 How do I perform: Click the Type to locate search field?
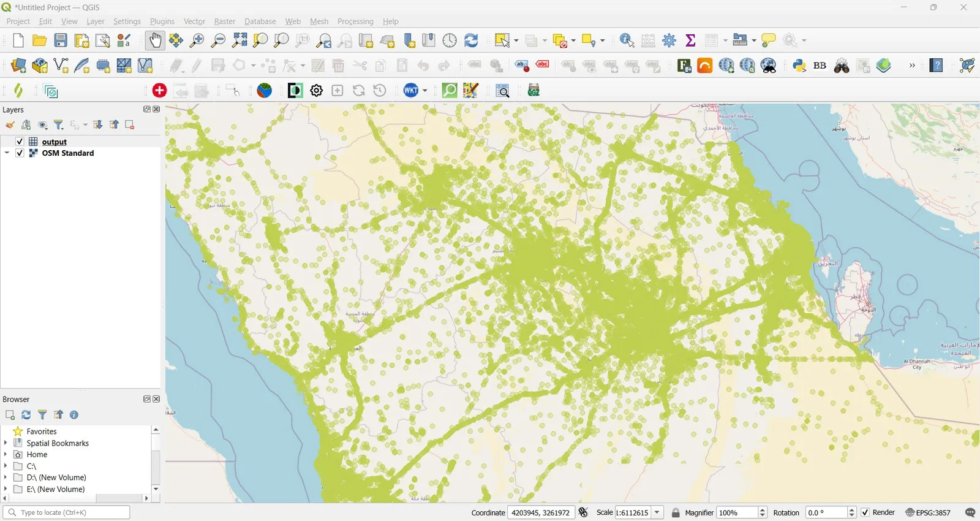click(x=66, y=512)
